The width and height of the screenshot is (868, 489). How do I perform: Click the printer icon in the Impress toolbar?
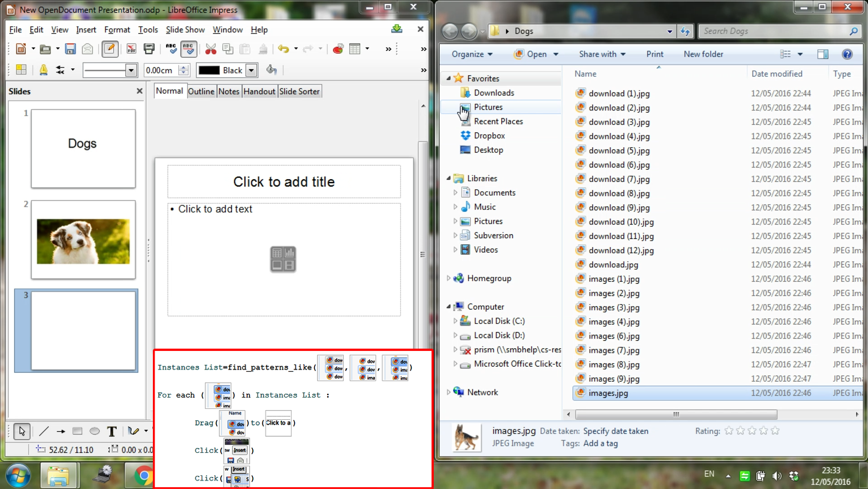coord(149,49)
